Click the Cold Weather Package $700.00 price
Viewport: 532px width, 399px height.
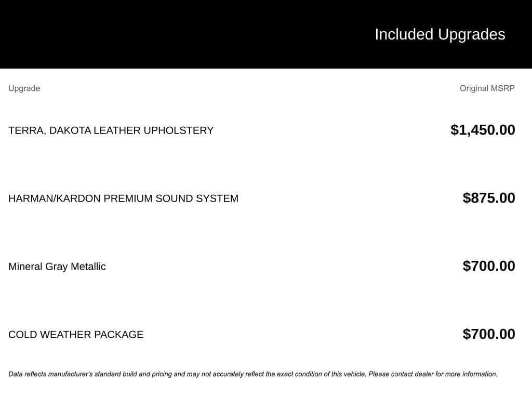[x=489, y=334]
